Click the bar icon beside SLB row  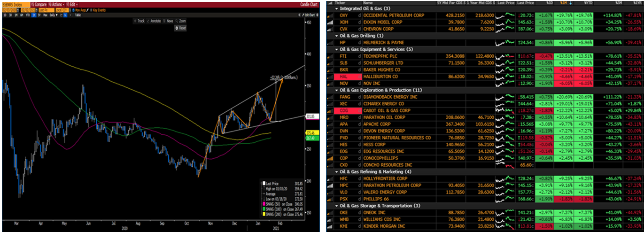[329, 62]
